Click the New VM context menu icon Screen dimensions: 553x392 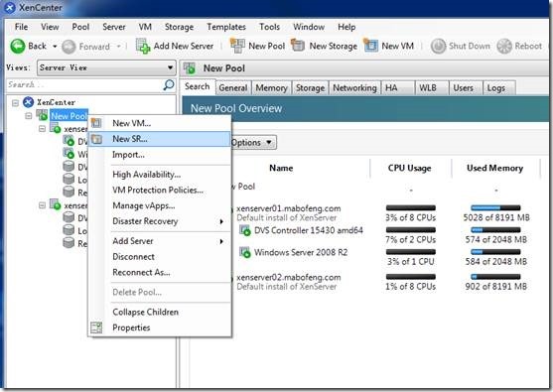tap(96, 123)
